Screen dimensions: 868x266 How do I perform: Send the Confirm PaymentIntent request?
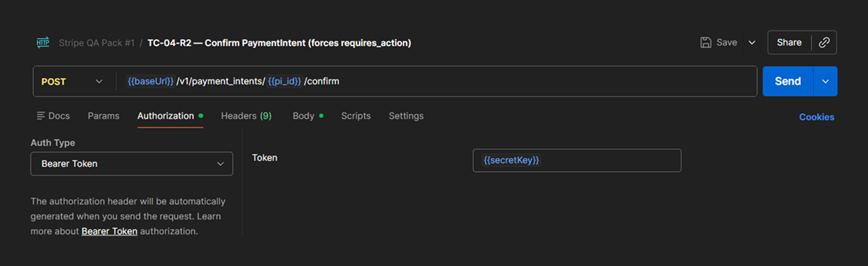(x=788, y=81)
